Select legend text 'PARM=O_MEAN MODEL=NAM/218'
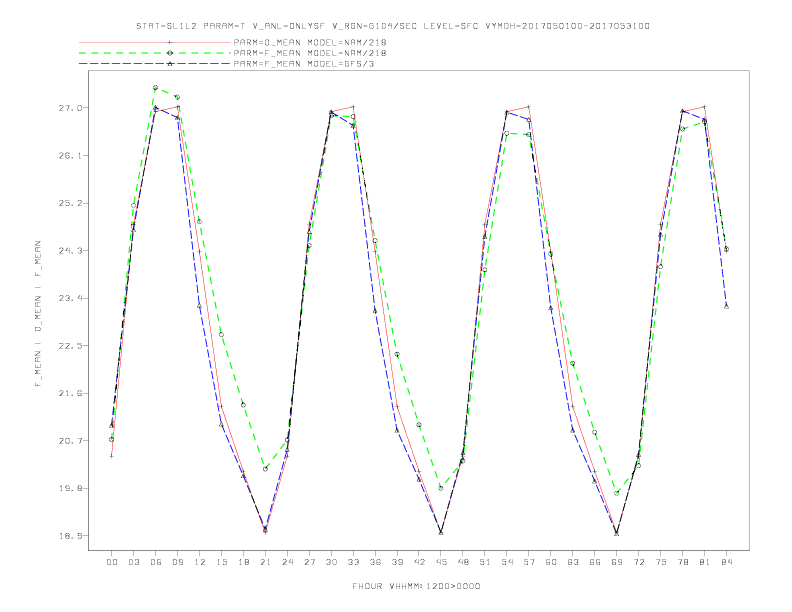Viewport: 792px width, 612px height. (310, 42)
